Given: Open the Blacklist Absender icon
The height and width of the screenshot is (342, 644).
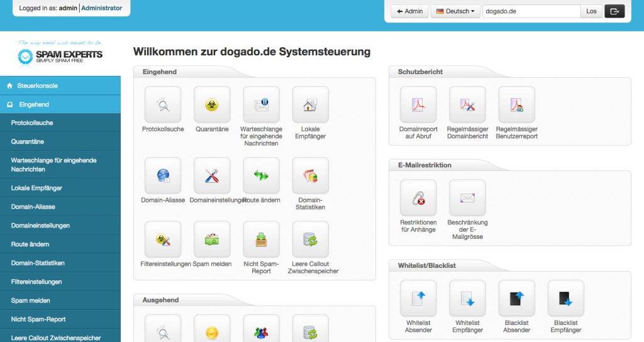Looking at the screenshot, I should pos(517,299).
